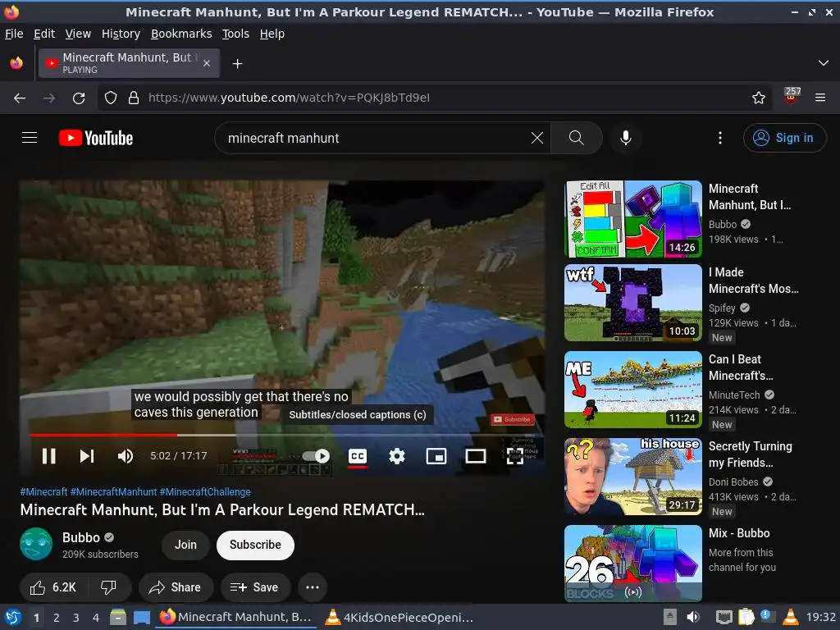The width and height of the screenshot is (840, 630).
Task: Open the start menu icon in taskbar
Action: click(13, 618)
